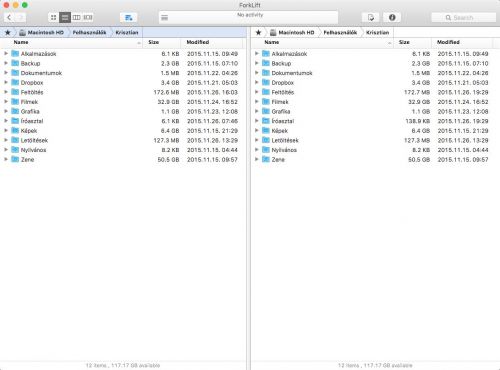500x370 pixels.
Task: Click the Search field
Action: point(463,17)
